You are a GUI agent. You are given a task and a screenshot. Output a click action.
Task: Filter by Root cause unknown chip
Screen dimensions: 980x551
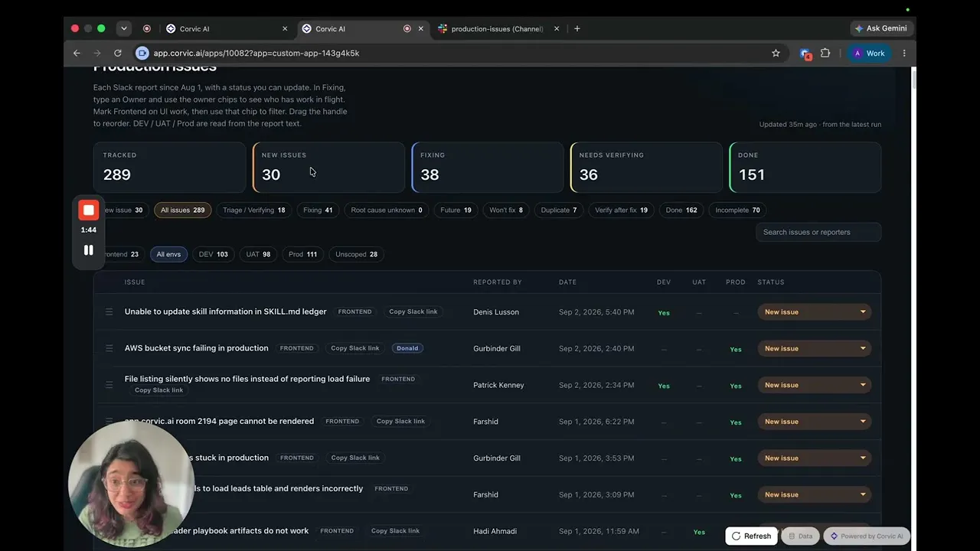(387, 210)
